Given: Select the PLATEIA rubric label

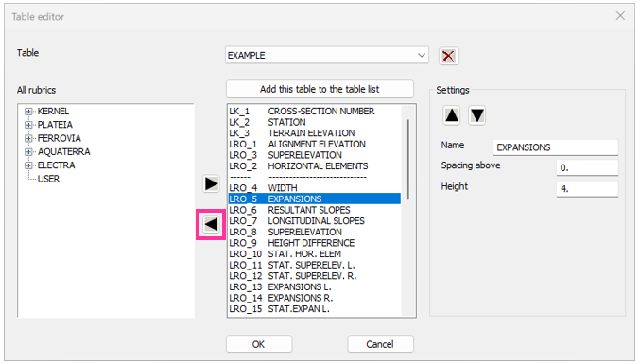Looking at the screenshot, I should point(55,125).
